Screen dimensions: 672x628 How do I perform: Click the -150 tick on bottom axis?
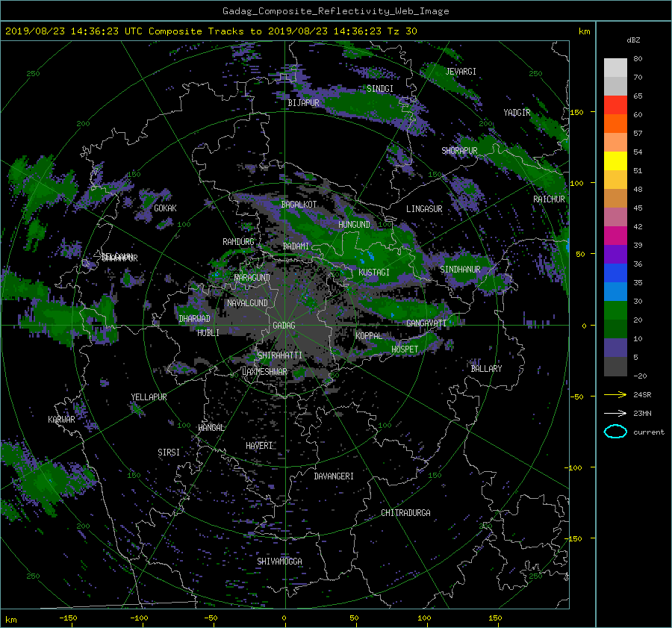click(x=68, y=618)
